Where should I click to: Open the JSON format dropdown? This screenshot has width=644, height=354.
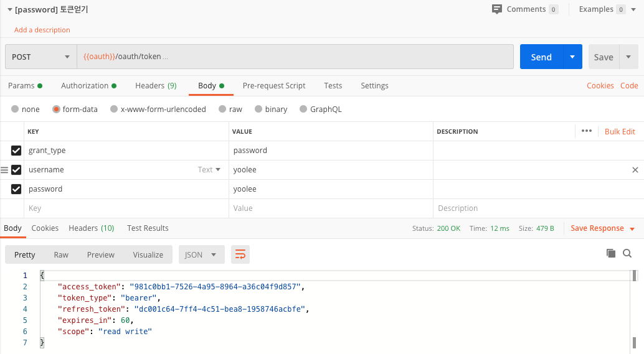pyautogui.click(x=202, y=254)
